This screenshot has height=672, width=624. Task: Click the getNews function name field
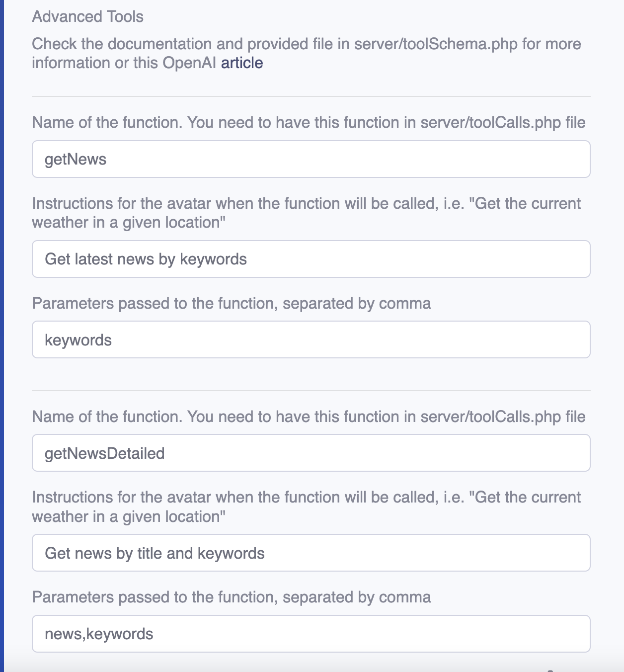click(311, 159)
